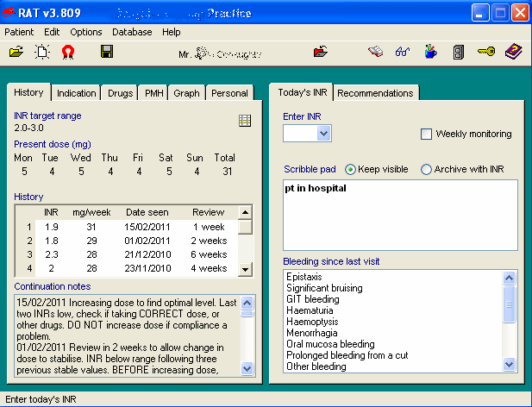532x407 pixels.
Task: Select the Keep visible radio button
Action: [x=350, y=169]
